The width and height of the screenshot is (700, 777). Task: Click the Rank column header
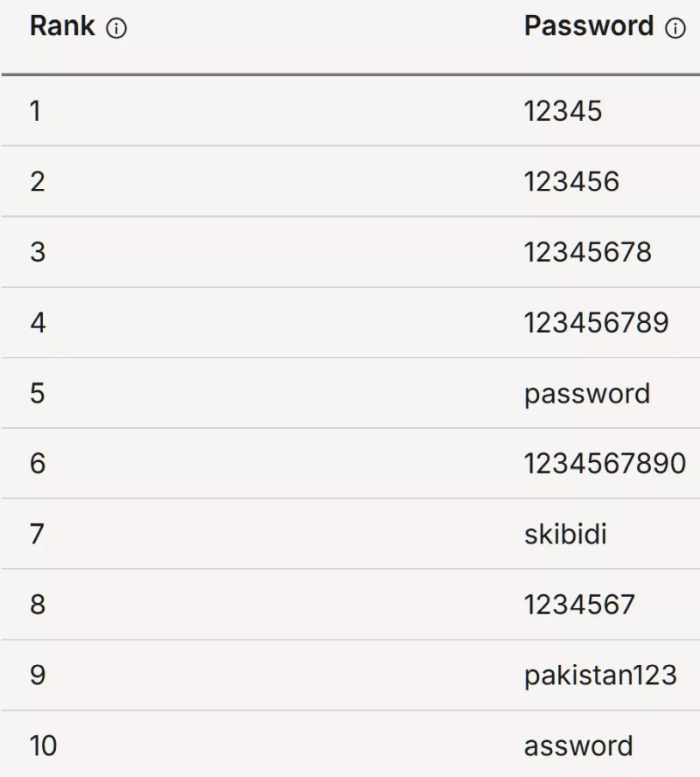click(x=62, y=27)
